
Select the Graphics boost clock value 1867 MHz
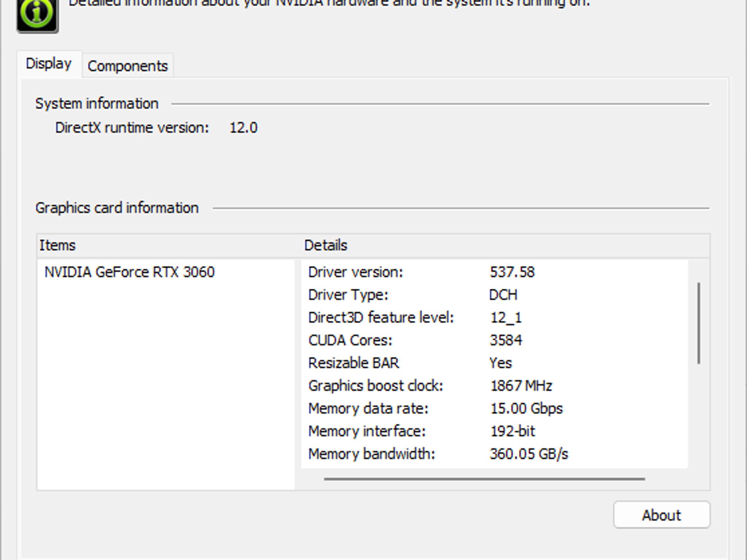[521, 386]
